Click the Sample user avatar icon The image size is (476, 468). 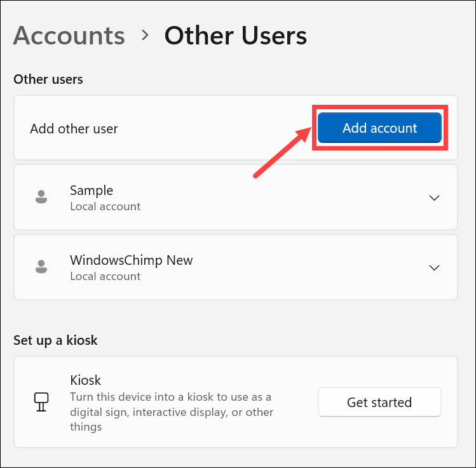(x=41, y=197)
